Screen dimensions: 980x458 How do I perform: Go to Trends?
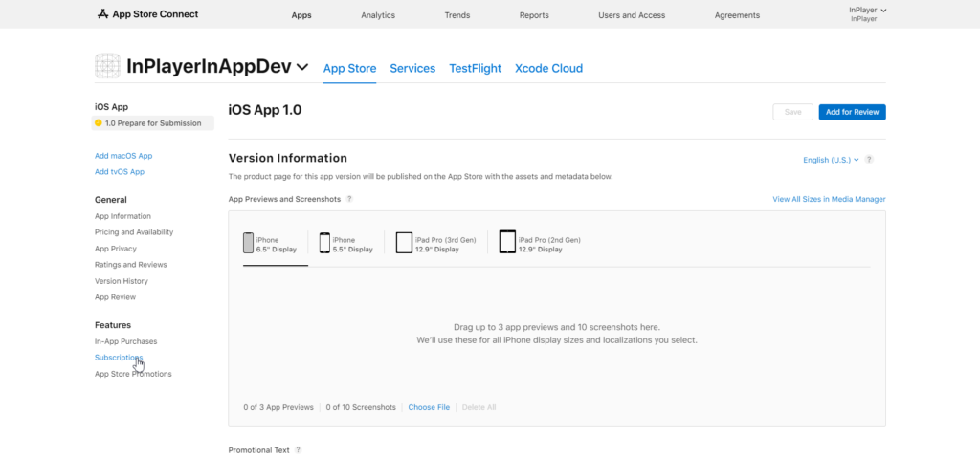457,15
